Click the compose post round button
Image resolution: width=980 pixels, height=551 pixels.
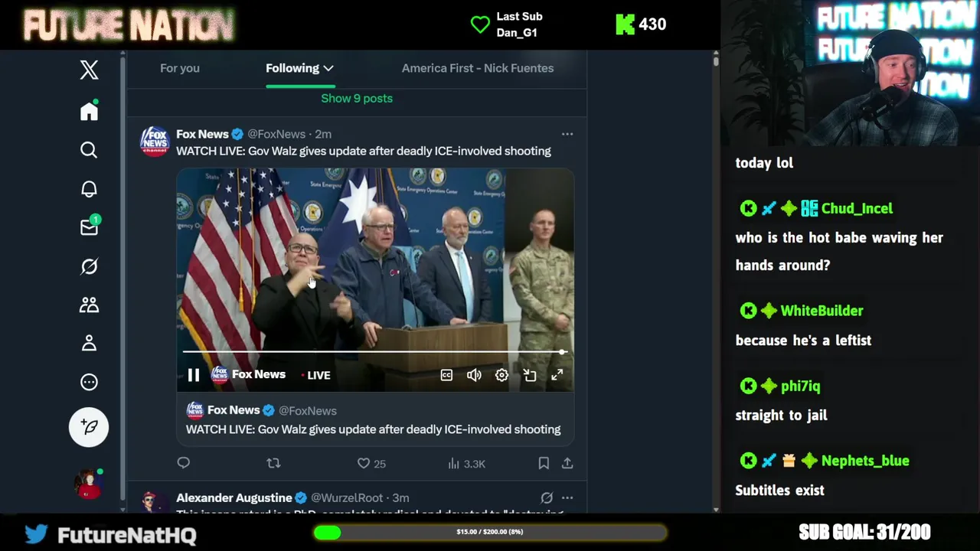[x=89, y=427]
